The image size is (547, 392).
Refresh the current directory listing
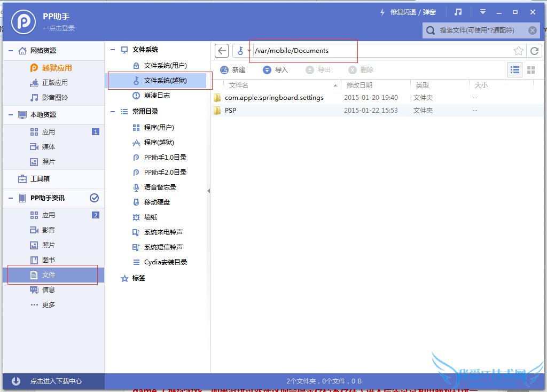pyautogui.click(x=535, y=50)
